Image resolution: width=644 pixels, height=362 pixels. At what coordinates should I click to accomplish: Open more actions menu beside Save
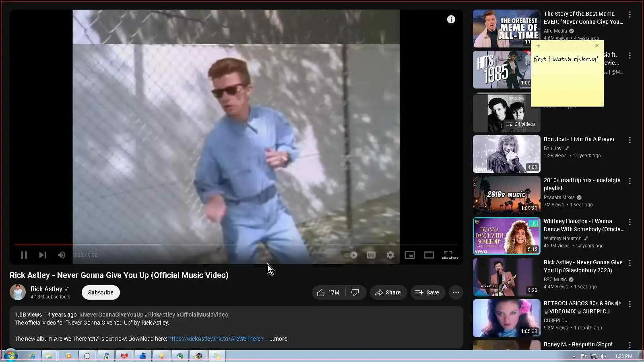(x=456, y=292)
